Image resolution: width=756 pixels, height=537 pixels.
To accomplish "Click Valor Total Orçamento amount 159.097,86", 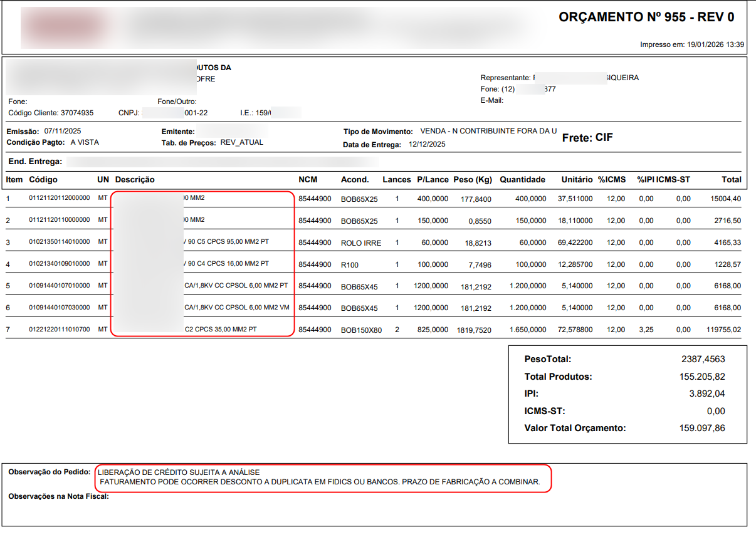I will point(702,429).
